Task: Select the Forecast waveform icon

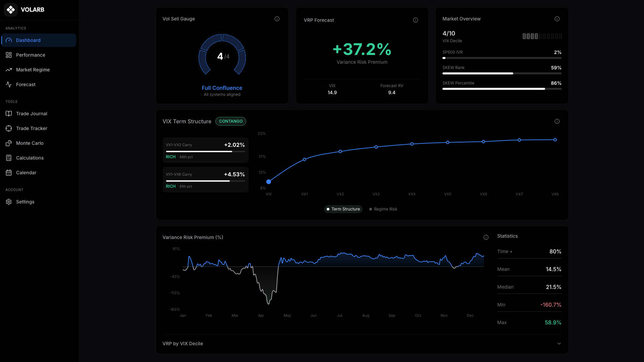Action: (9, 84)
